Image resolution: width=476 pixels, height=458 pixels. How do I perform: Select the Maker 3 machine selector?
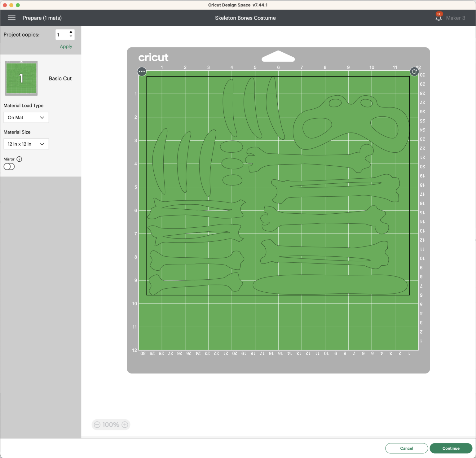pos(455,18)
